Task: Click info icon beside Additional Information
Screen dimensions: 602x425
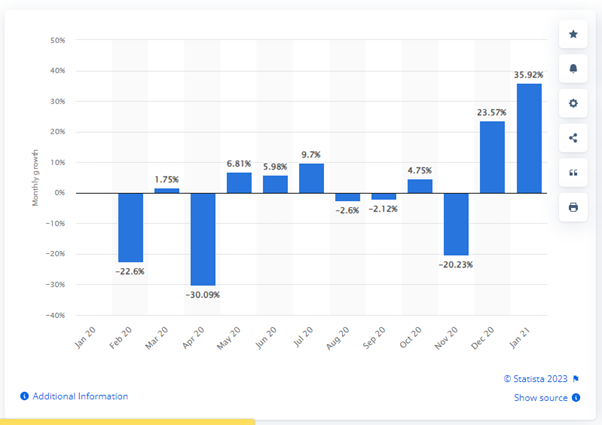Action: (24, 396)
